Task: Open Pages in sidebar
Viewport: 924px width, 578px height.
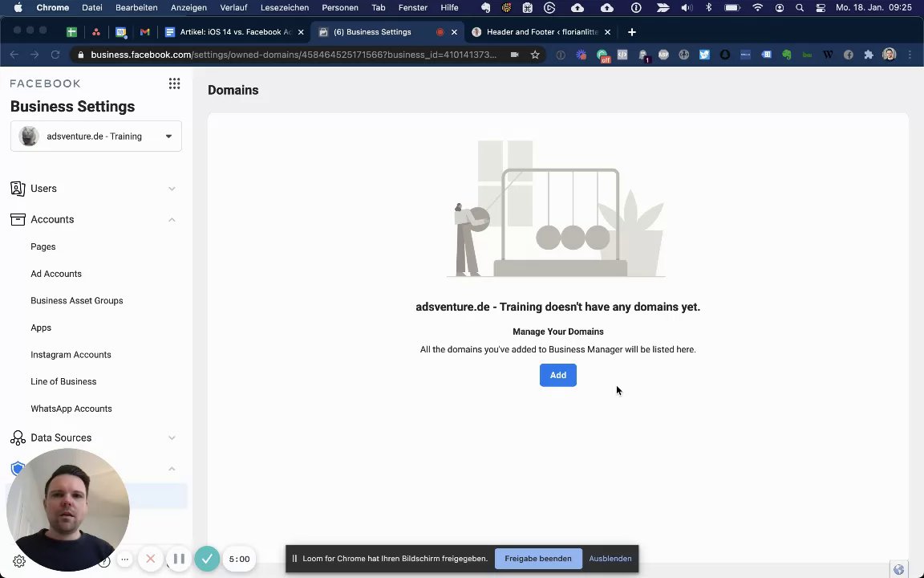Action: 43,246
